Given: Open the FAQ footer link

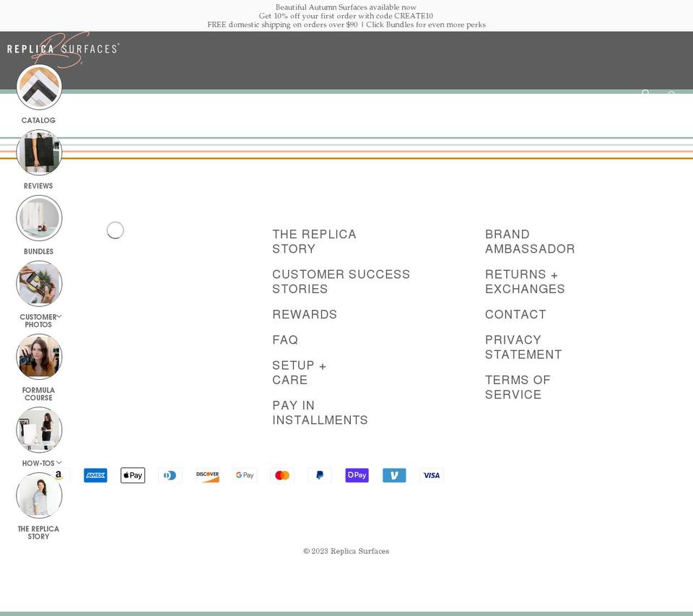Looking at the screenshot, I should 285,339.
